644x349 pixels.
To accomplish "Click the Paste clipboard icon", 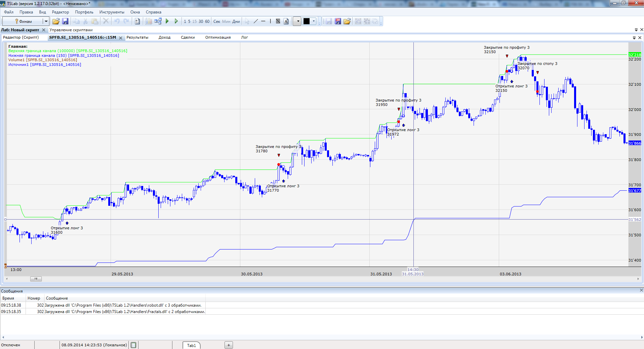I will (95, 21).
